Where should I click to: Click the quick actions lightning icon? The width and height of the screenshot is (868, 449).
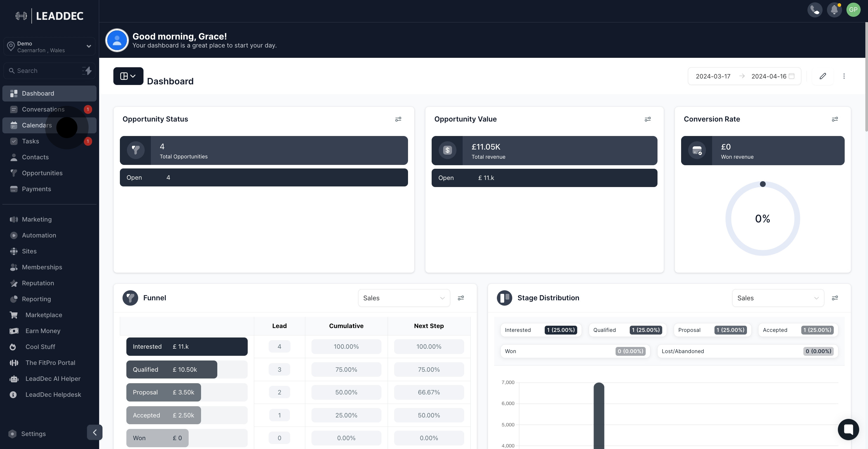(87, 71)
